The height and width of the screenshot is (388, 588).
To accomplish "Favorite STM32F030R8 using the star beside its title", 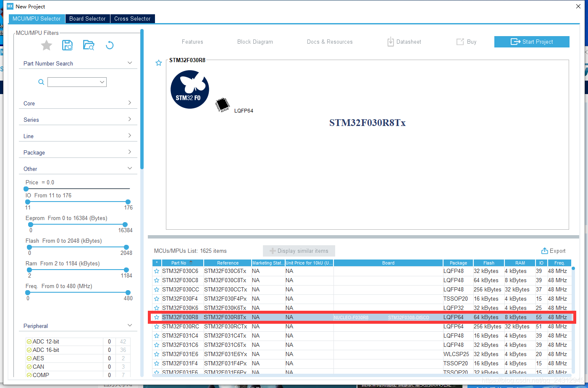I will click(x=159, y=63).
